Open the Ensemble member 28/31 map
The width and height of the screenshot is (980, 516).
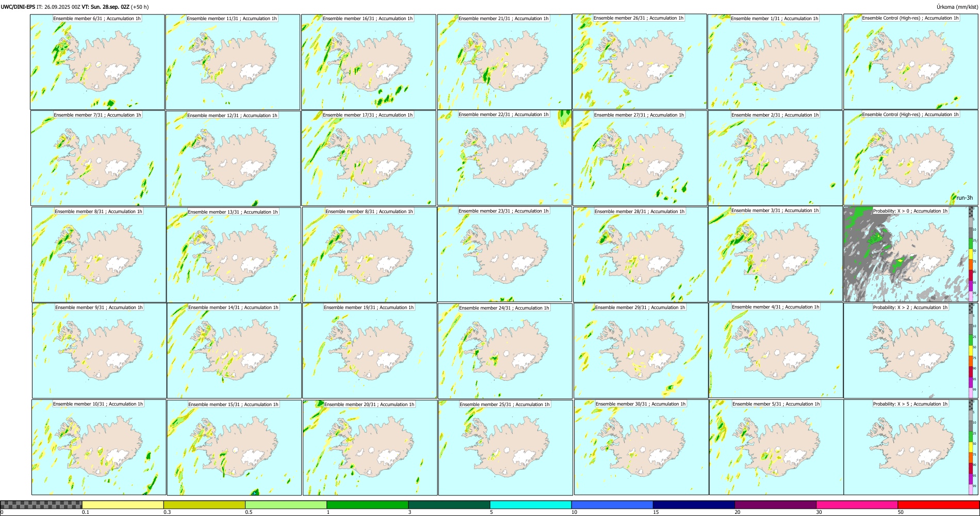(x=641, y=254)
